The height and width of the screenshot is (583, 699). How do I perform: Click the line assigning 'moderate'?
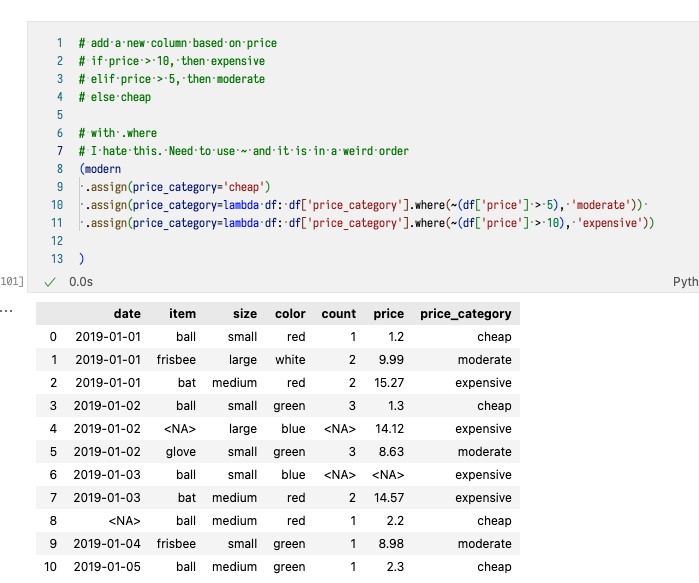tap(364, 205)
